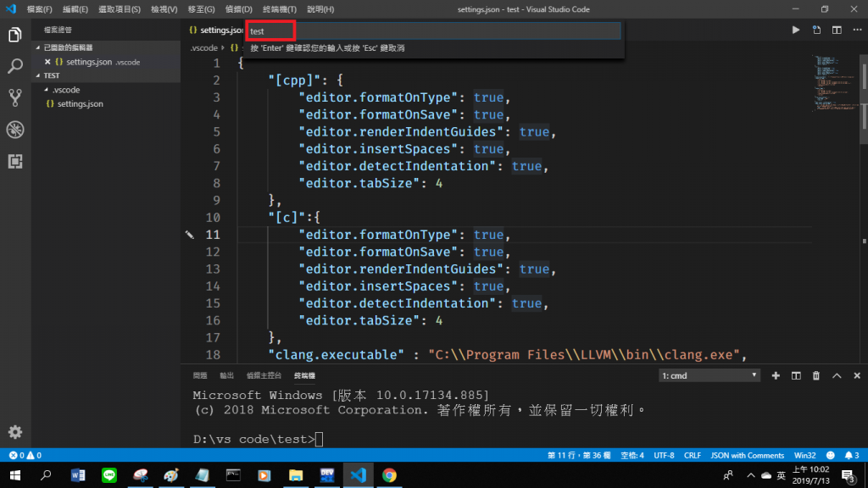Image resolution: width=868 pixels, height=488 pixels.
Task: Open Dev-C++ from the taskbar
Action: pyautogui.click(x=326, y=475)
